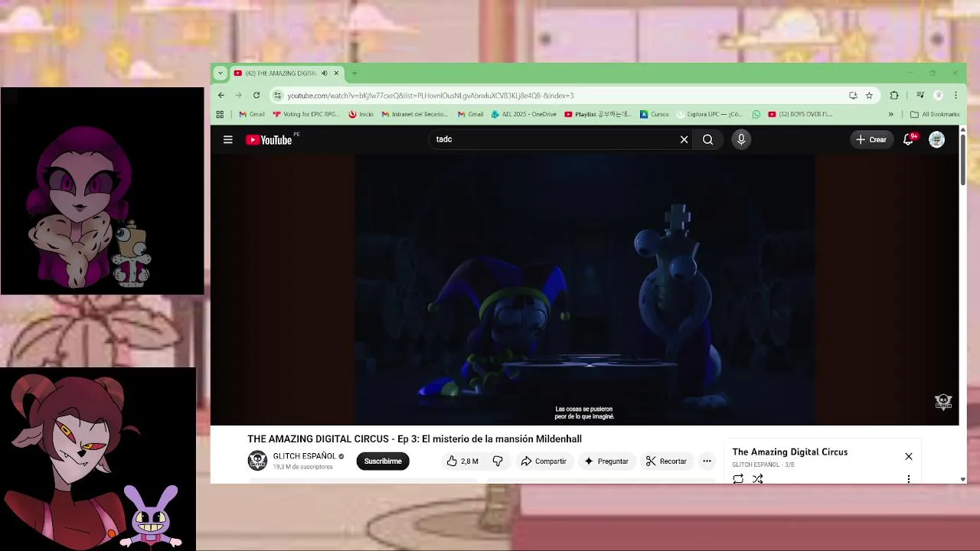Click the 19,3 M de suscriptores text
Viewport: 980px width, 551px height.
tap(303, 467)
